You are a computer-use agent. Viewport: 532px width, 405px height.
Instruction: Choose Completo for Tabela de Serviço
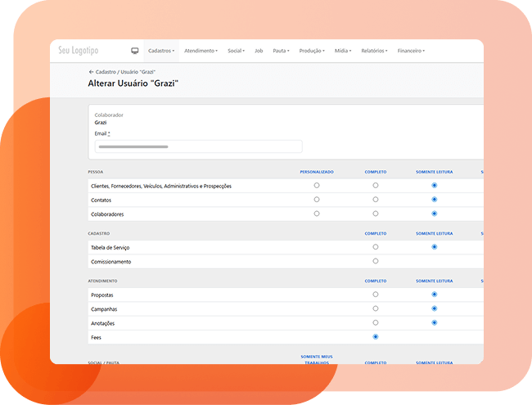click(x=376, y=246)
